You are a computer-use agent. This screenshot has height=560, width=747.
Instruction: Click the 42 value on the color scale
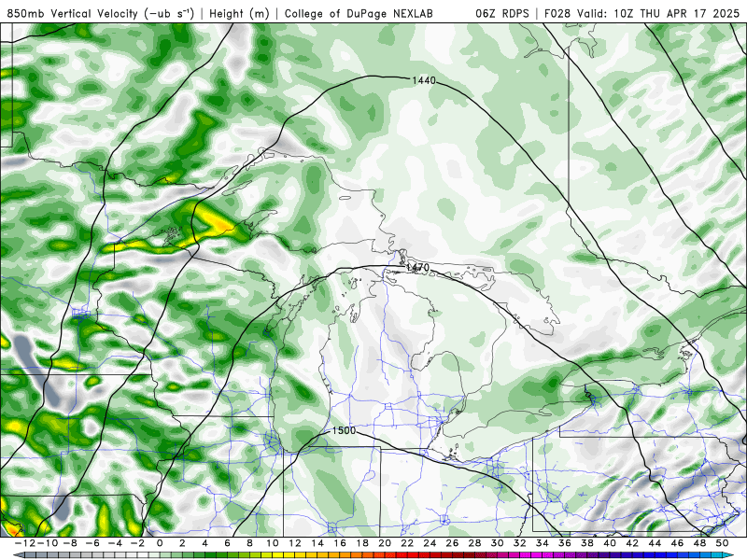point(632,543)
